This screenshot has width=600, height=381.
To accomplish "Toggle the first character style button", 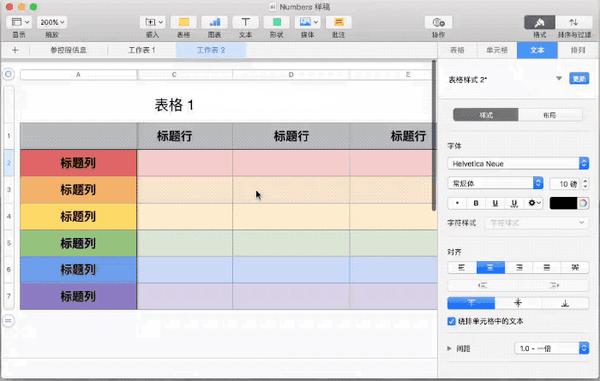I will pyautogui.click(x=457, y=203).
